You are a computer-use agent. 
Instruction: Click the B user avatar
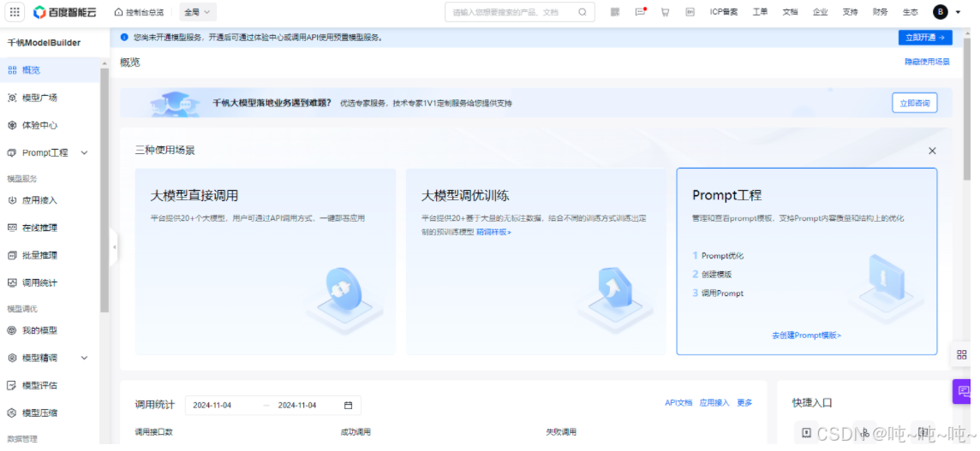click(940, 12)
